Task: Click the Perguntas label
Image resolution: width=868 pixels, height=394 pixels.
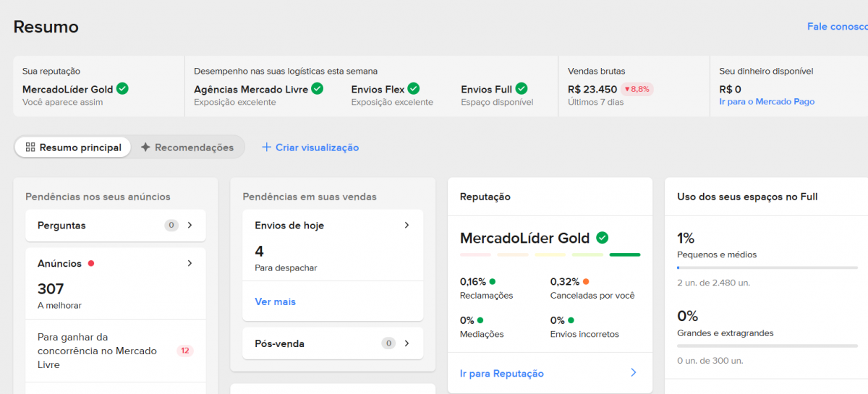Action: point(61,226)
